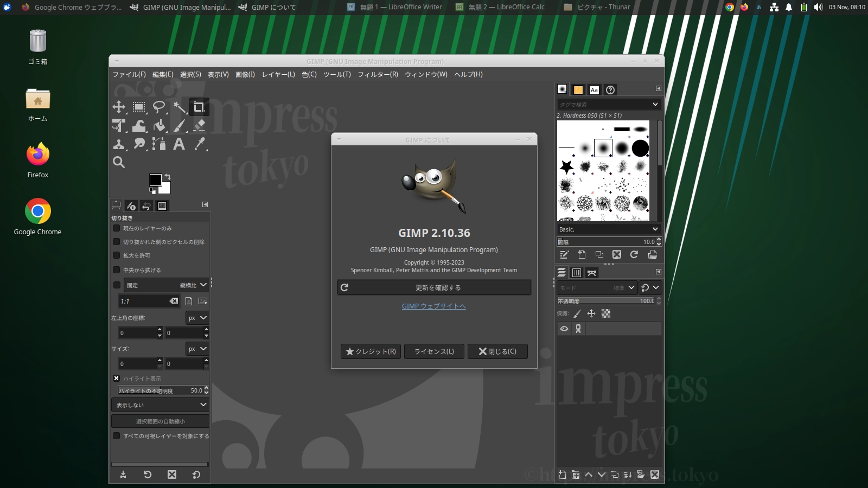This screenshot has height=488, width=868.
Task: Open the guides dropdown showing 表示しない
Action: pos(160,404)
